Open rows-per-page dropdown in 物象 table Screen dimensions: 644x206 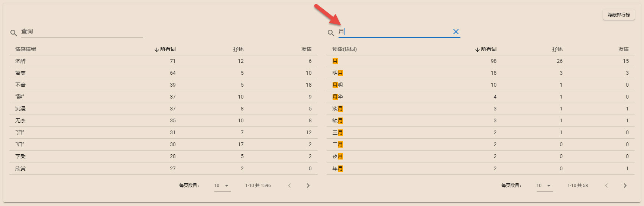544,186
